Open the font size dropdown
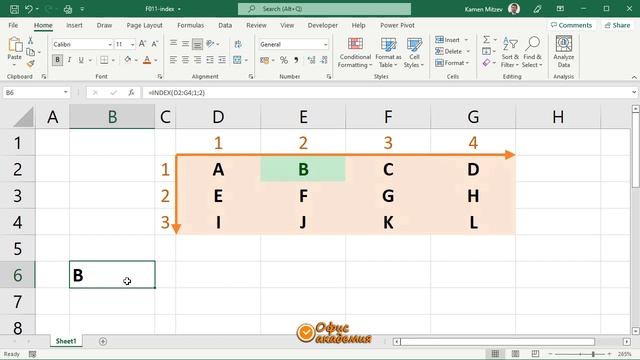Image resolution: width=640 pixels, height=360 pixels. (x=133, y=44)
